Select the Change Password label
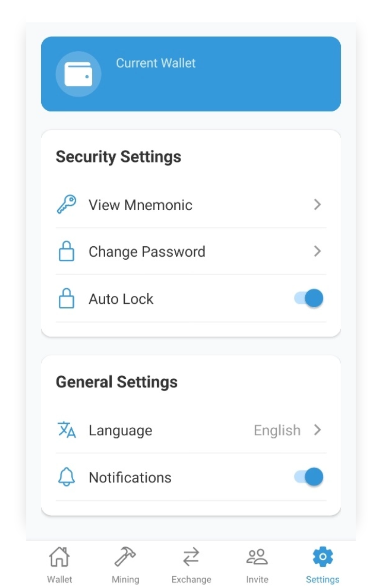This screenshot has height=588, width=382. (147, 251)
